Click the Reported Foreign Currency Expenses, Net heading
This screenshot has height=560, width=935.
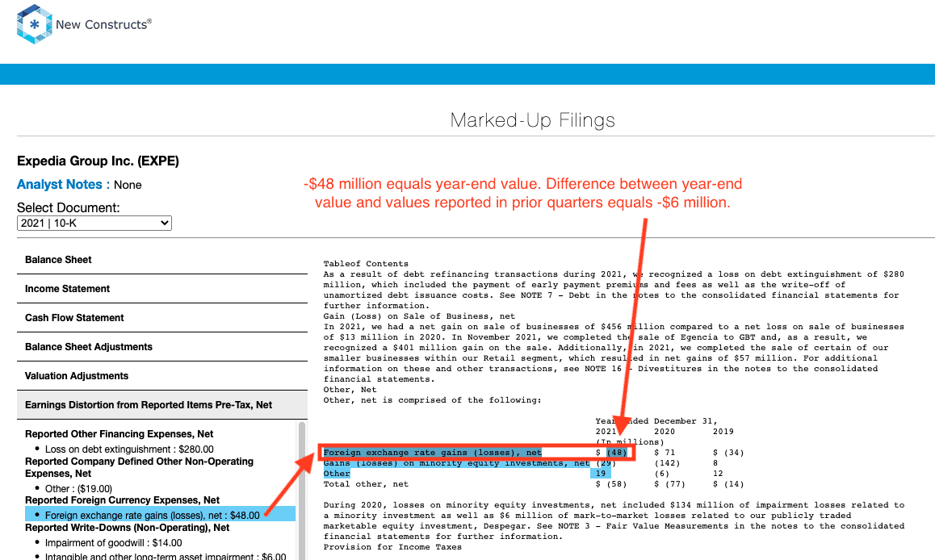(122, 499)
